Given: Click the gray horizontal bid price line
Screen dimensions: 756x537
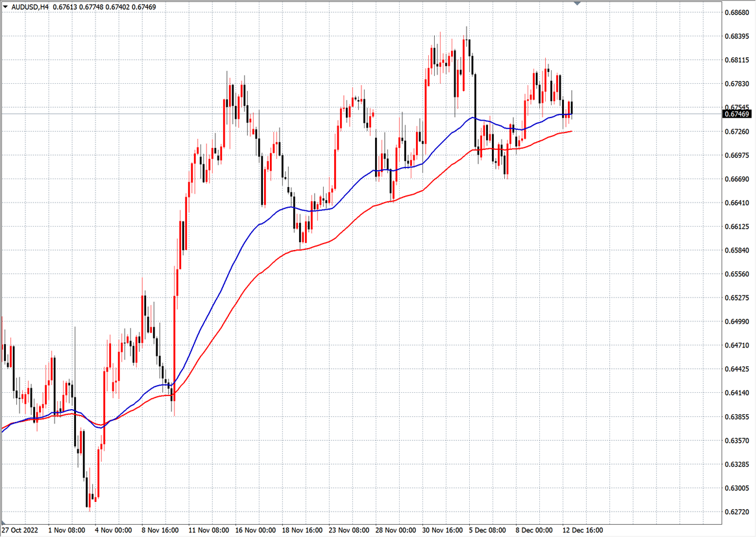Looking at the screenshot, I should 649,114.
